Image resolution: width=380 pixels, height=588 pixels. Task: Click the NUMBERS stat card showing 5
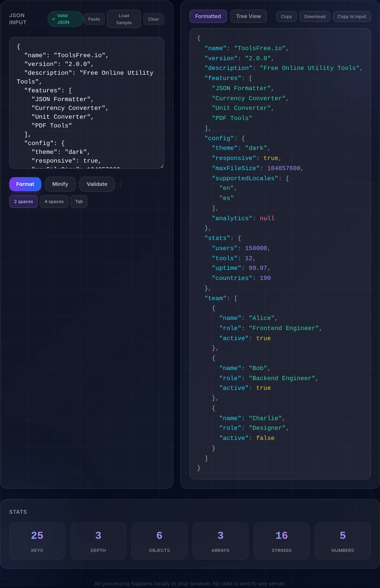click(x=343, y=541)
